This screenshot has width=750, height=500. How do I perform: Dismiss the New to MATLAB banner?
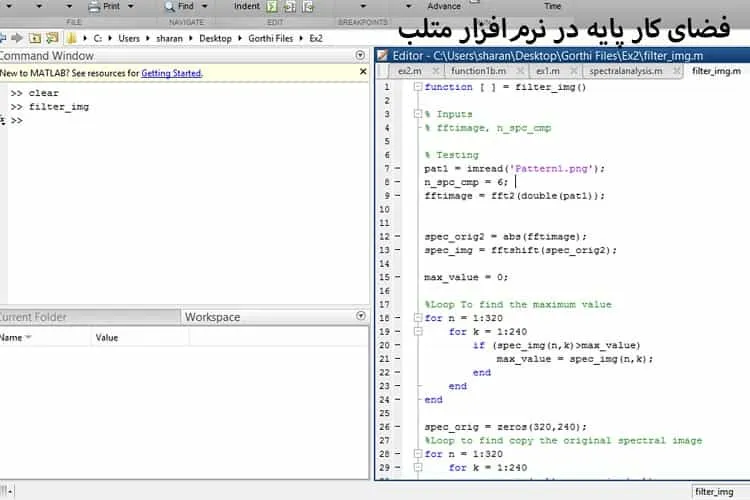point(363,71)
